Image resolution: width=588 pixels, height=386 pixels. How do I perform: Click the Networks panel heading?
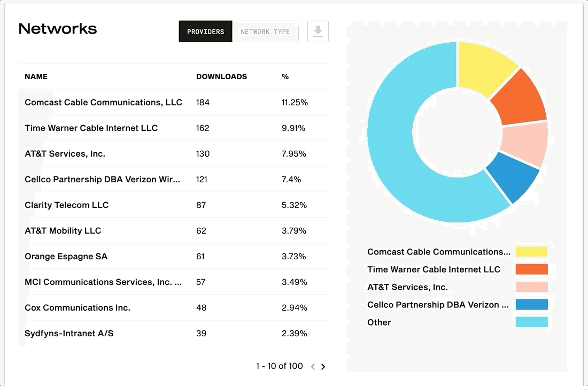[x=58, y=29]
